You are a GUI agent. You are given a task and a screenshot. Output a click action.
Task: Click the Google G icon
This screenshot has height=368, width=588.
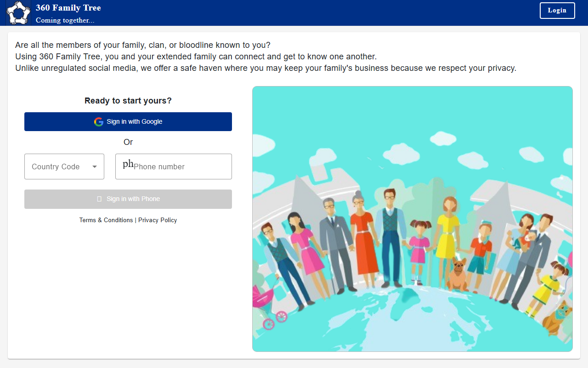tap(98, 122)
